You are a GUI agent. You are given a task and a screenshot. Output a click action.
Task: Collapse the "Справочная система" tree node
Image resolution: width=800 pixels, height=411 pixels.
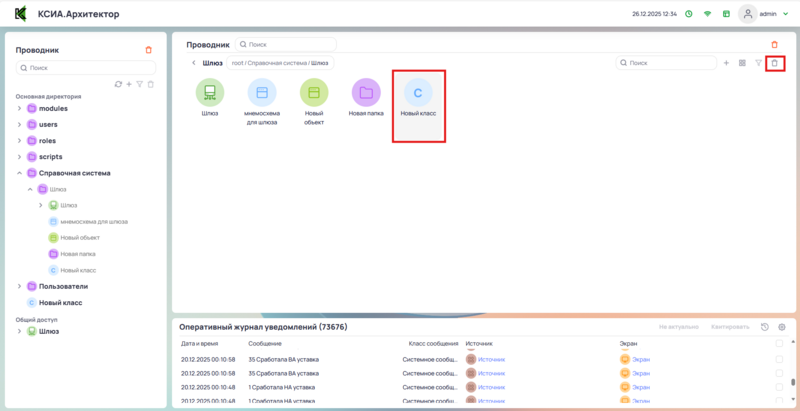[x=19, y=173]
